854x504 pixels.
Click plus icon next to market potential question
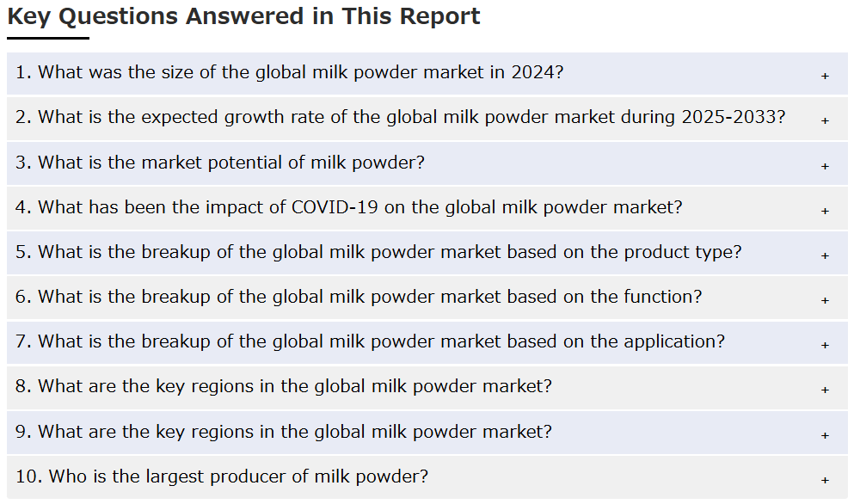tap(825, 166)
